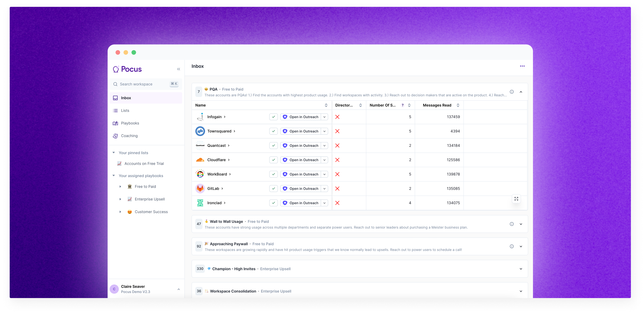Sort Messages Read column
Screen dimensions: 644x314
(x=458, y=105)
